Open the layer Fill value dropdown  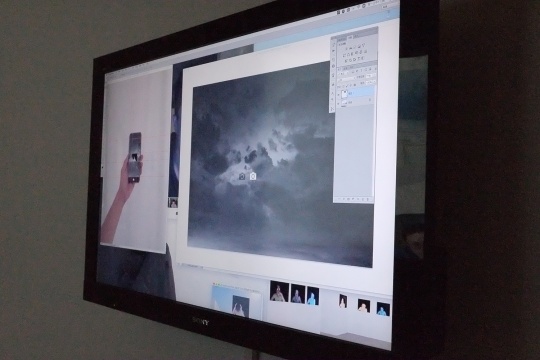[x=371, y=82]
